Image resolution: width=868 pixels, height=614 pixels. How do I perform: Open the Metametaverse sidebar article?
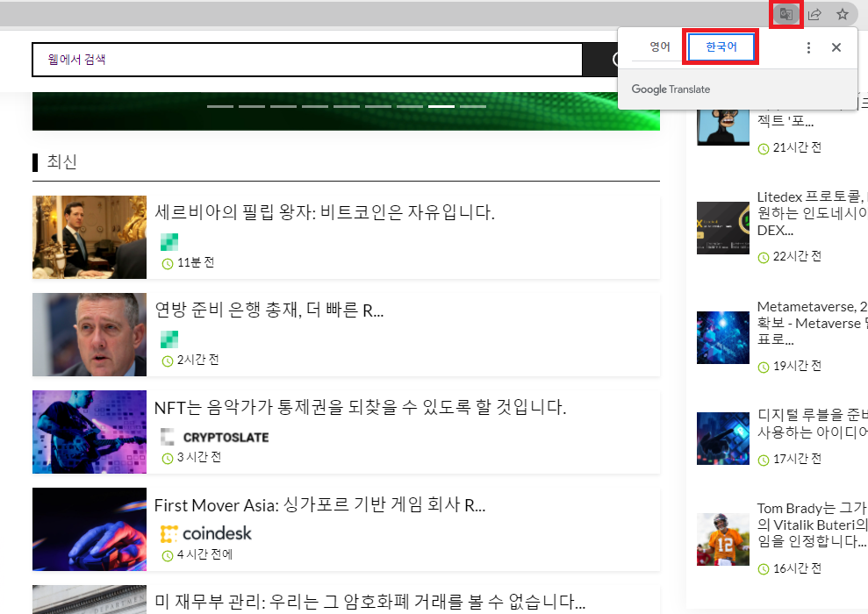(812, 323)
